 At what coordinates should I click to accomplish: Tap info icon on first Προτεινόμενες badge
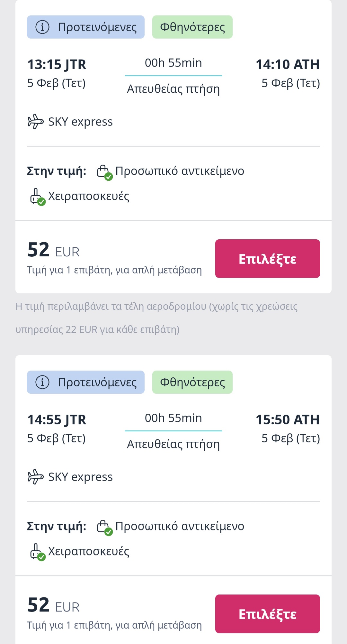(42, 27)
